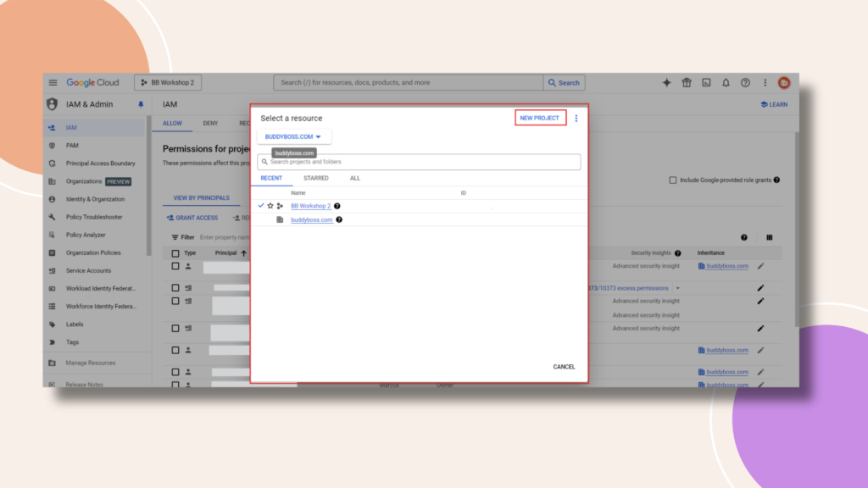Check the first principal row checkbox
Image resolution: width=868 pixels, height=488 pixels.
pos(175,266)
